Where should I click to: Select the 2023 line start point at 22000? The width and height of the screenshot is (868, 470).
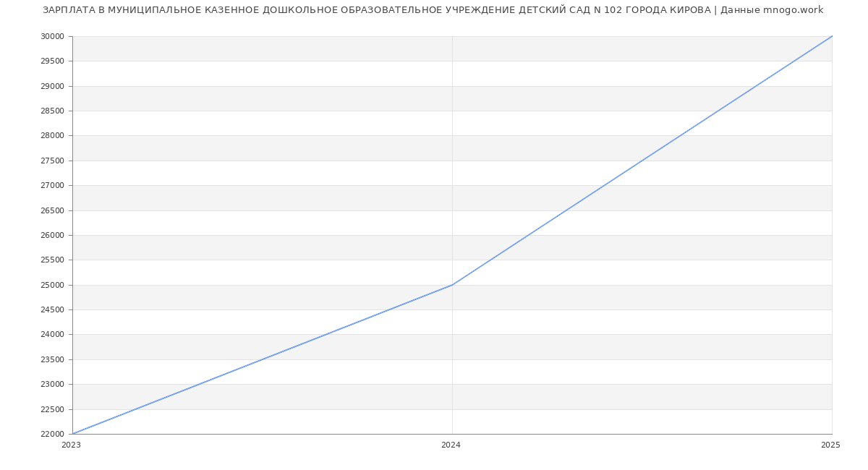click(x=72, y=434)
